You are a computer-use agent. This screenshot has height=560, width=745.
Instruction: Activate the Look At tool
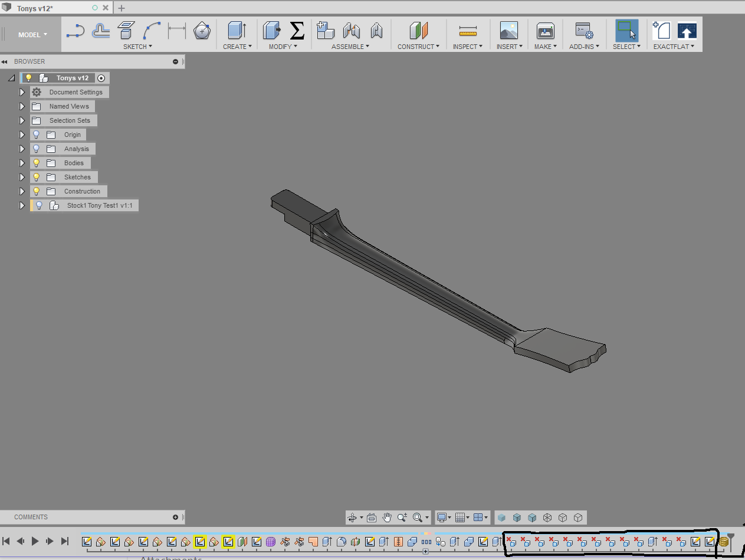[372, 518]
